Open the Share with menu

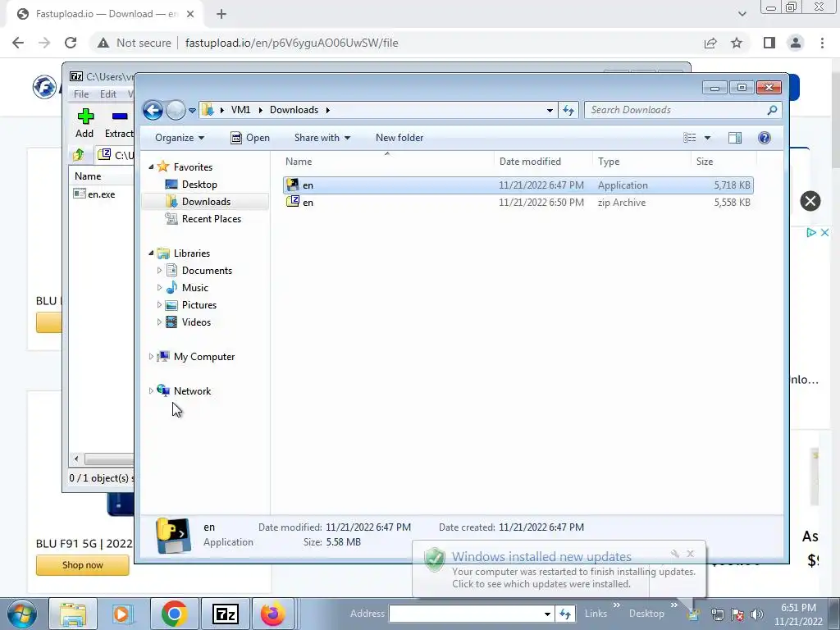322,138
